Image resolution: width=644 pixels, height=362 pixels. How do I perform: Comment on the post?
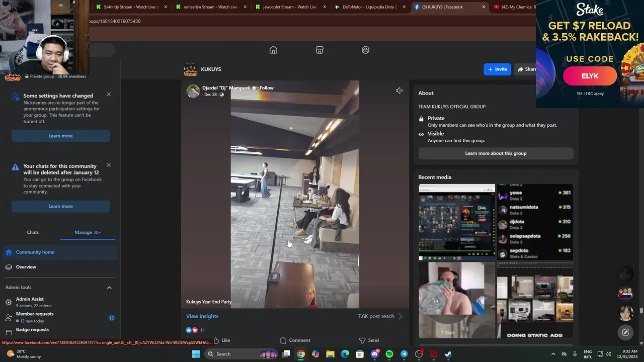point(295,340)
